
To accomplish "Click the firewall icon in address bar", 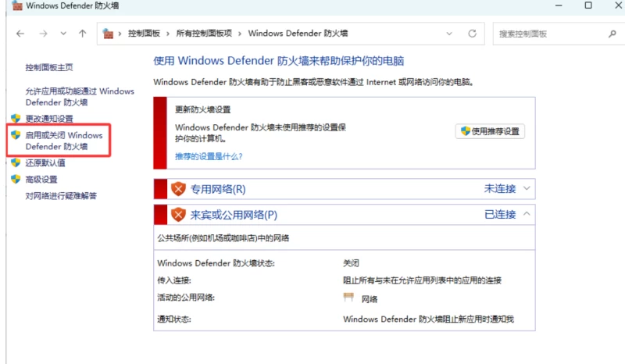I will [109, 34].
